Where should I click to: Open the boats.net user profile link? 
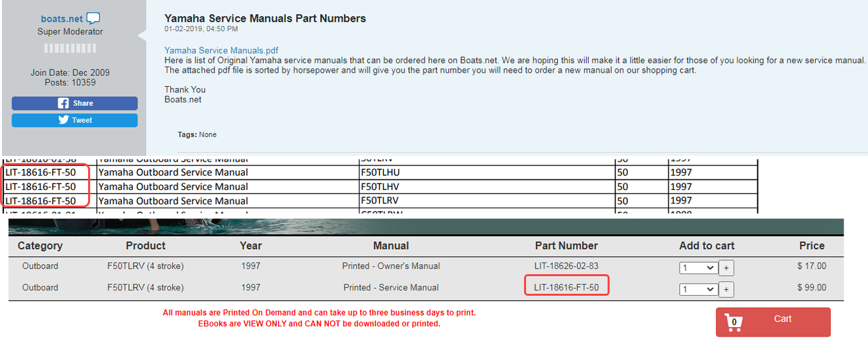62,19
